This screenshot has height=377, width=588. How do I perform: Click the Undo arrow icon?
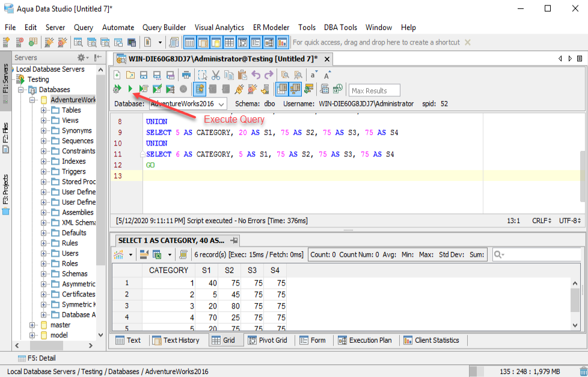tap(256, 75)
